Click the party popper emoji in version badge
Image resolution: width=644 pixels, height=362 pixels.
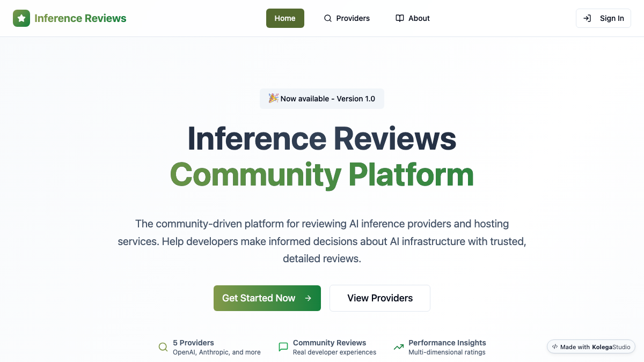tap(273, 98)
